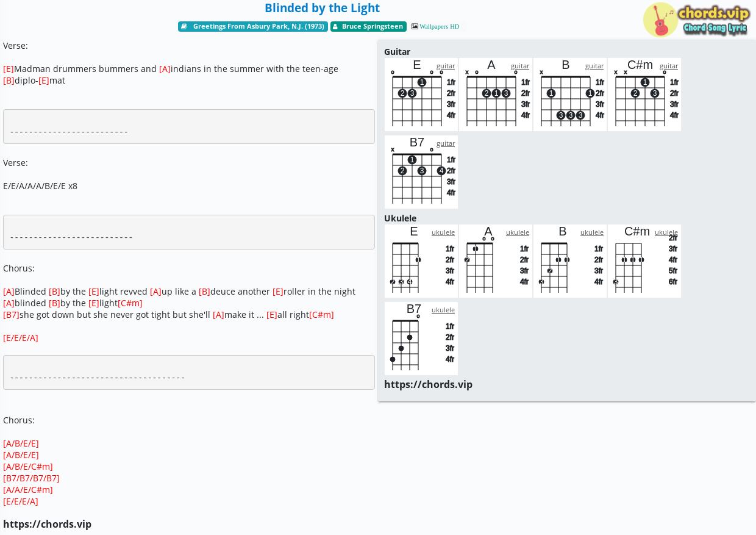The height and width of the screenshot is (535, 756).
Task: Open the ukulele E chord diagram
Action: (421, 261)
